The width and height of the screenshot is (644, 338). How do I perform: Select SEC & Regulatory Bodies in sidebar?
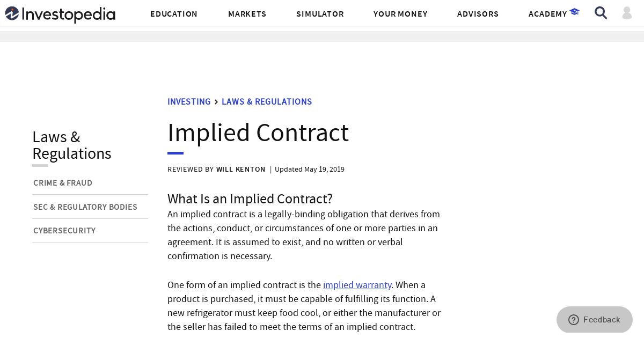[x=85, y=207]
